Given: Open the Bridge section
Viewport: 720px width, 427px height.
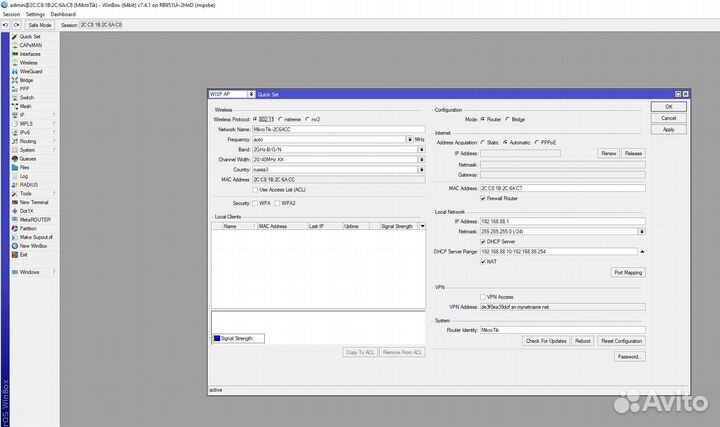Looking at the screenshot, I should click(26, 80).
